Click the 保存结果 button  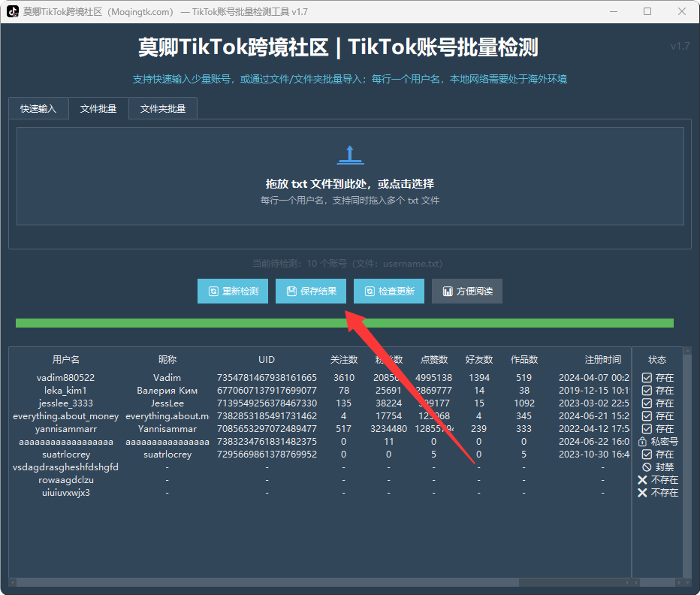point(311,291)
